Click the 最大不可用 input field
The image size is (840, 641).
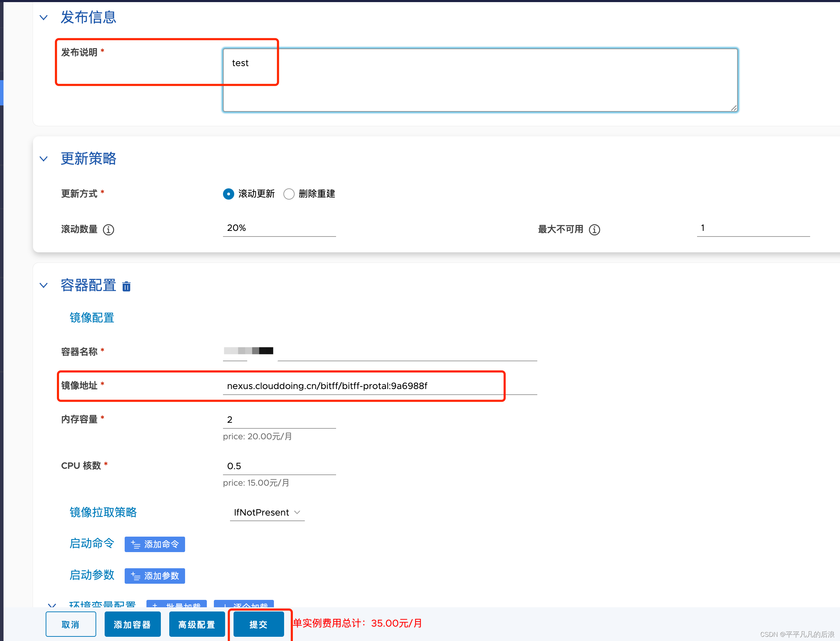coord(753,228)
